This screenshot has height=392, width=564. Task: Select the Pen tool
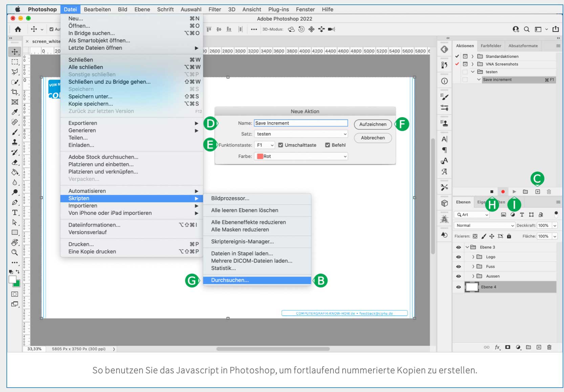coord(15,202)
